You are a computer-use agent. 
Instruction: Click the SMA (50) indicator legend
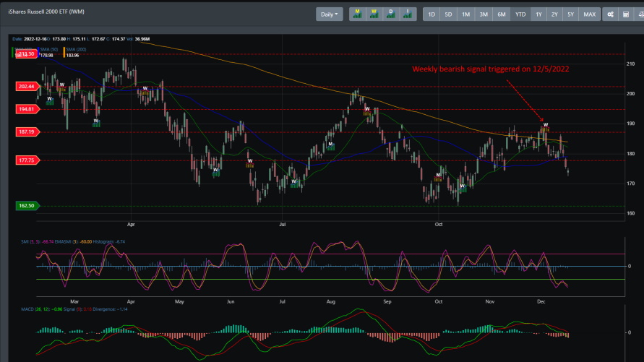pos(48,49)
